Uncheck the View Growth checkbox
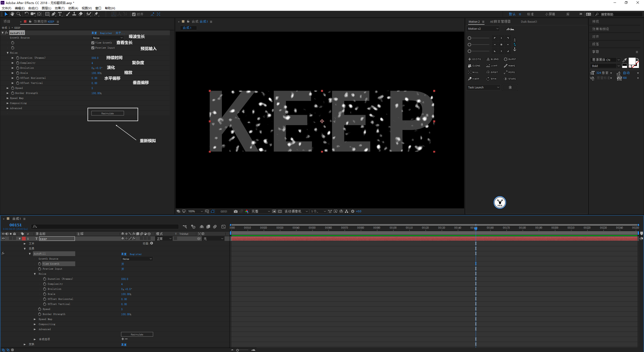 pyautogui.click(x=93, y=43)
